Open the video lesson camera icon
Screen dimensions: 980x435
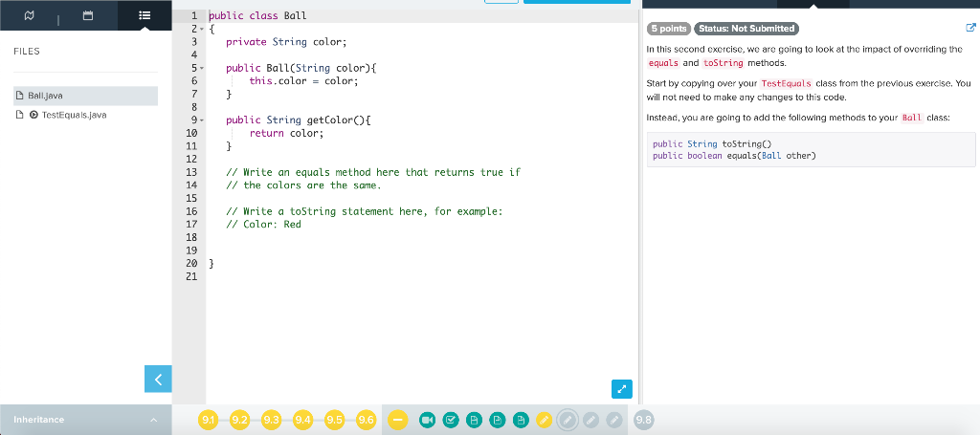point(428,420)
